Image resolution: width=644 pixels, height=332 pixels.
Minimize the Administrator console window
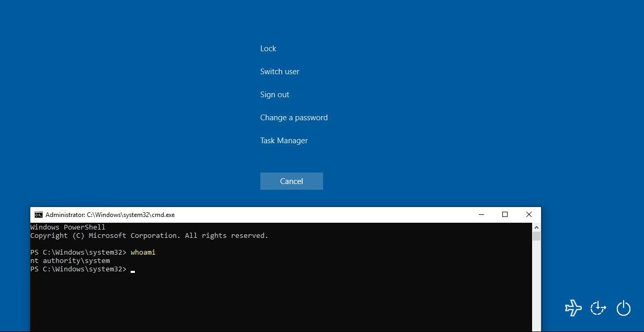coord(480,214)
